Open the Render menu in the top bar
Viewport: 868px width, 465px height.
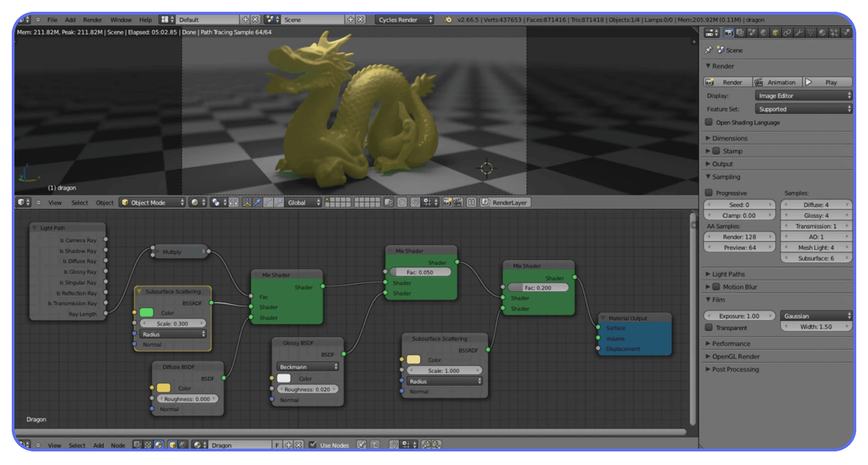tap(93, 20)
